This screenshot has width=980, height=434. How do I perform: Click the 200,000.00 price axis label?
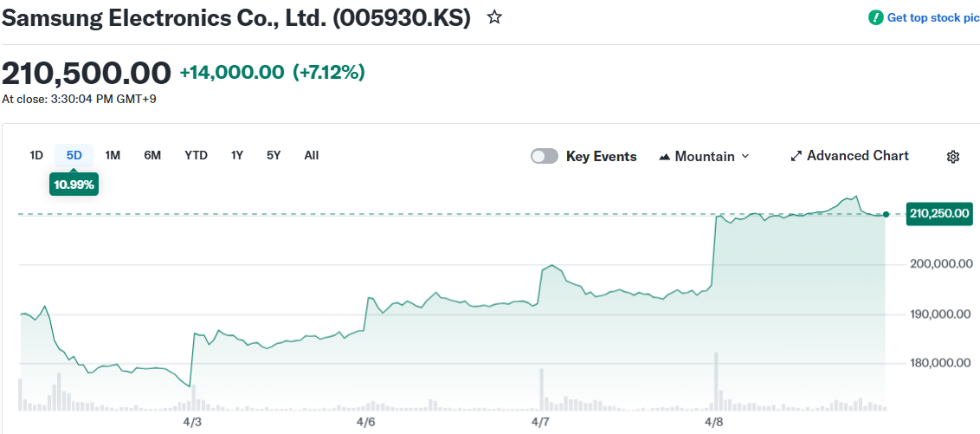940,264
